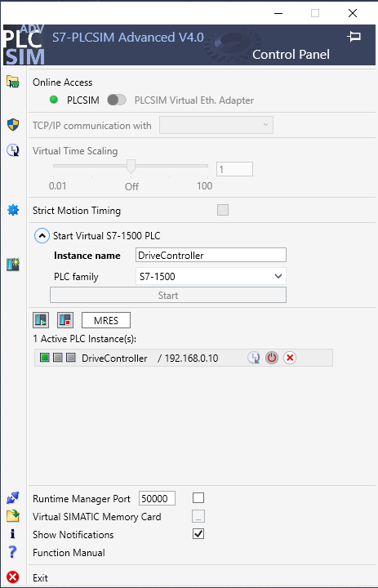
Task: Click the Virtual SIMATIC Memory Card folder icon
Action: click(13, 516)
